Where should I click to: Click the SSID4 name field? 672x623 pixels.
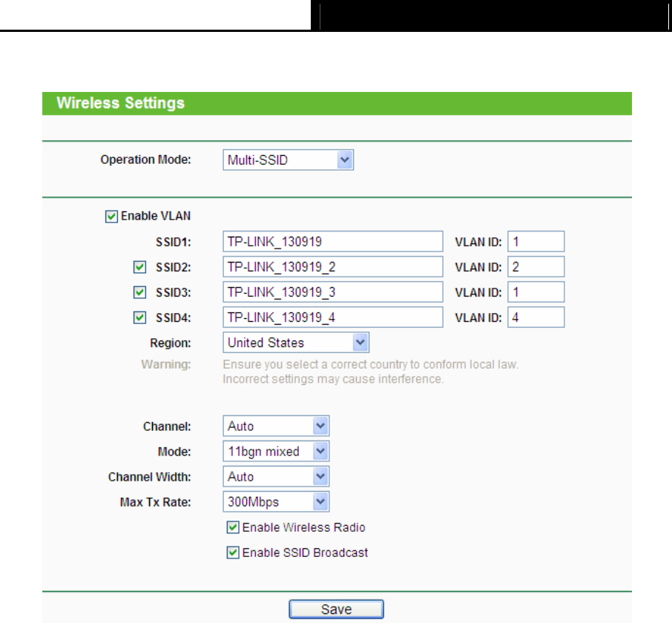(333, 317)
